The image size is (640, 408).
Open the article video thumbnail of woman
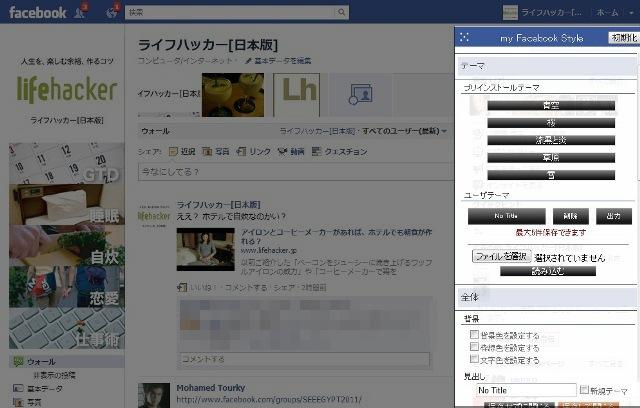(x=205, y=249)
